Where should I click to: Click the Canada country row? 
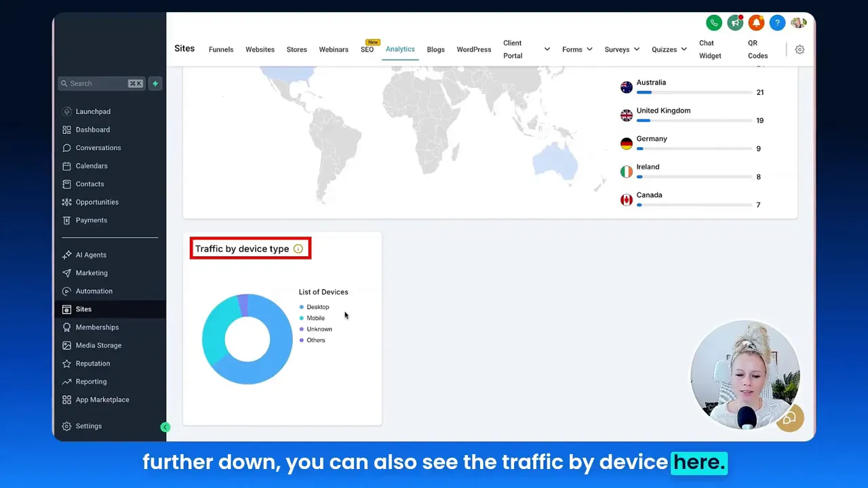click(x=692, y=200)
